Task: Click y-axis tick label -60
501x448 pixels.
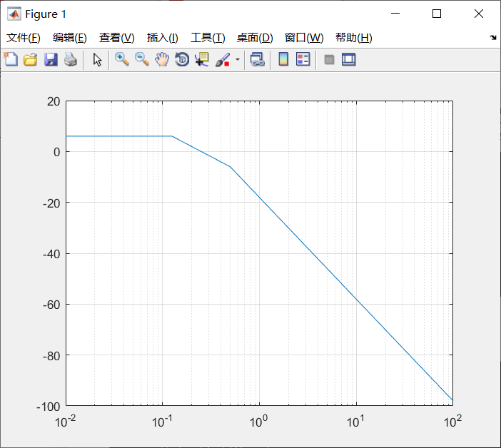Action: (x=51, y=305)
